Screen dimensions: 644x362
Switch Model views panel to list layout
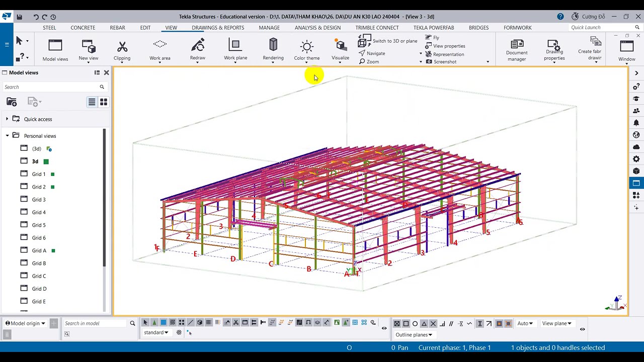click(x=92, y=102)
